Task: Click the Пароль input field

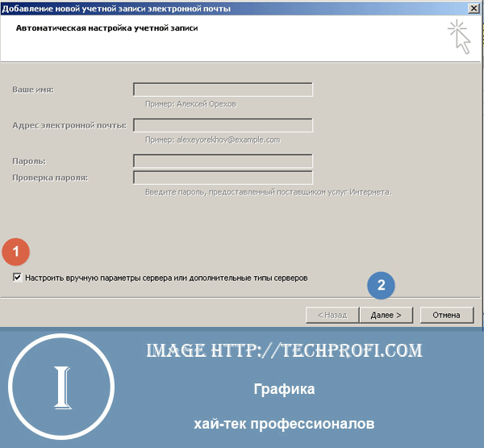Action: click(x=223, y=161)
